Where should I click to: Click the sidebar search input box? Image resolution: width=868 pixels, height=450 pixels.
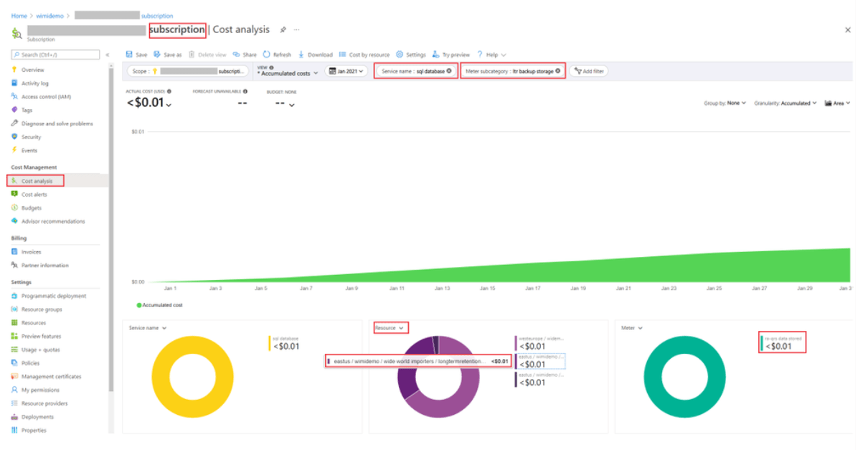[x=56, y=55]
